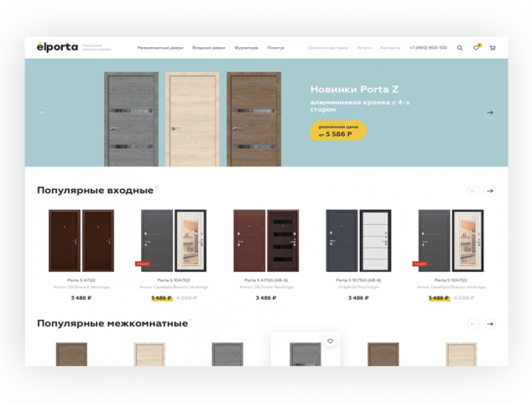532x403 pixels.
Task: Click Almon 28/Snow Veralinga subtitle
Action: (266, 287)
